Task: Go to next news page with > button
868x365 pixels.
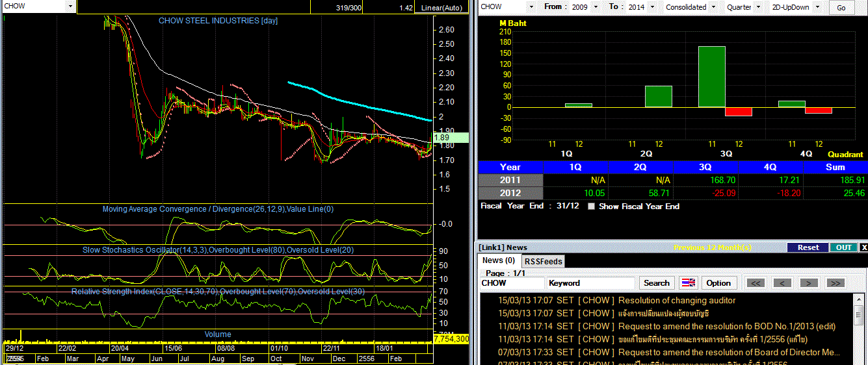Action: coord(809,283)
